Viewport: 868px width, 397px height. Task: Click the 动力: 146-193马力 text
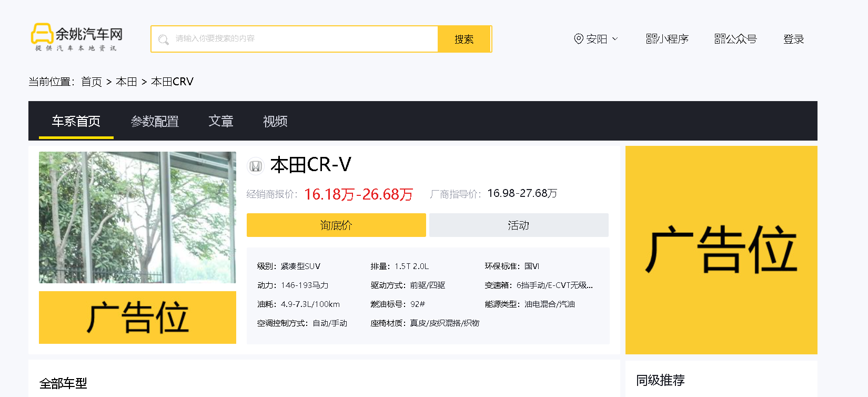tap(293, 285)
